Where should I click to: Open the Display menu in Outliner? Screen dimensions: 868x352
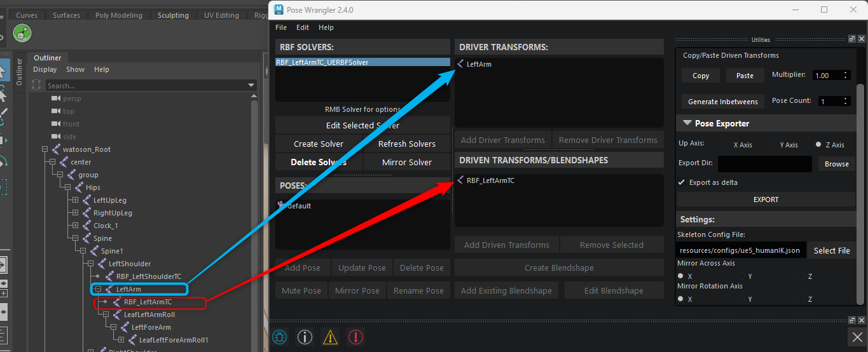tap(45, 69)
